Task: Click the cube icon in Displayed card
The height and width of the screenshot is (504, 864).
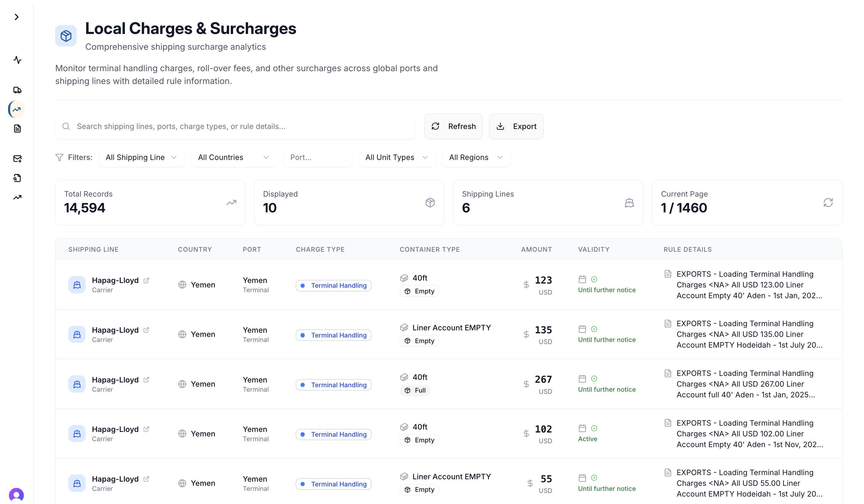Action: click(430, 203)
